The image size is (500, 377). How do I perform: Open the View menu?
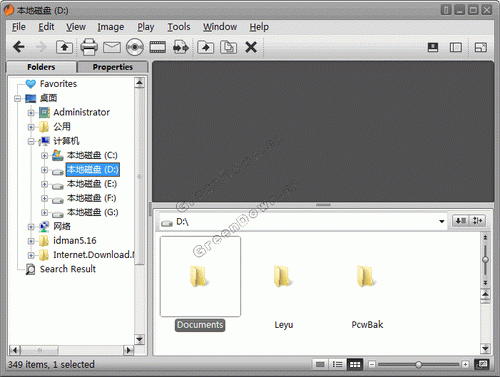tap(76, 27)
